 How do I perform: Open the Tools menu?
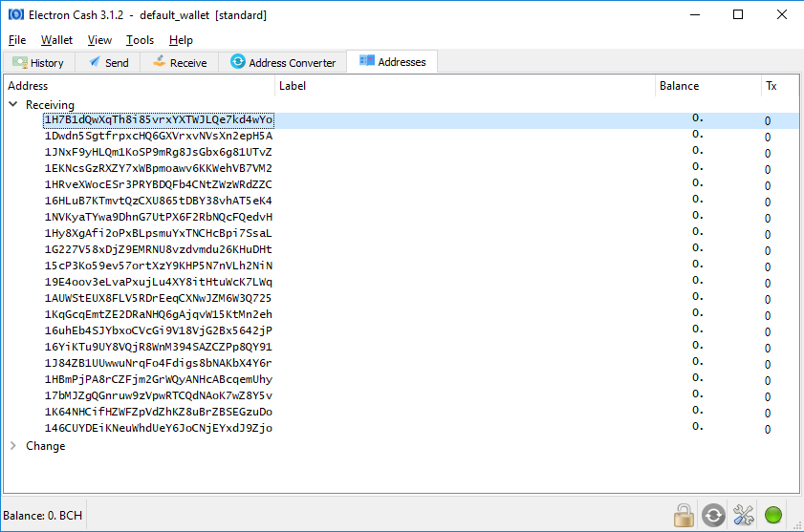coord(140,40)
